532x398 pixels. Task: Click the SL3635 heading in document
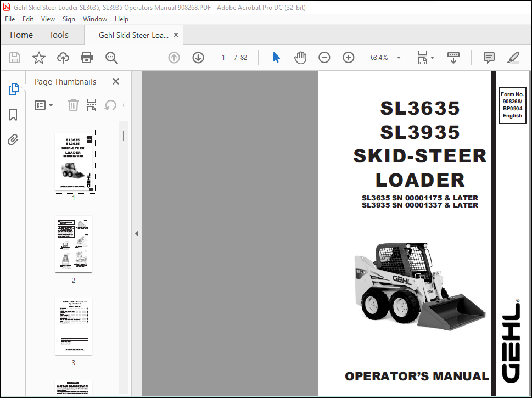tap(419, 108)
